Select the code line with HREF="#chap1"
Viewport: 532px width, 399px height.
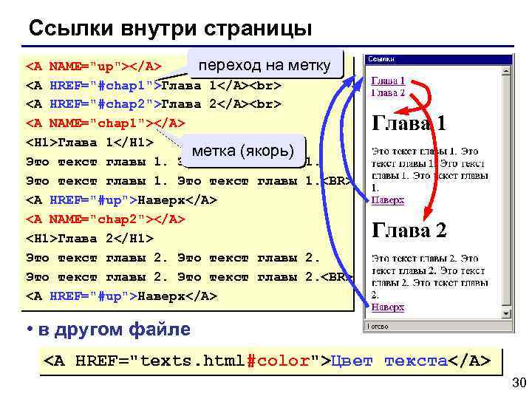point(154,86)
